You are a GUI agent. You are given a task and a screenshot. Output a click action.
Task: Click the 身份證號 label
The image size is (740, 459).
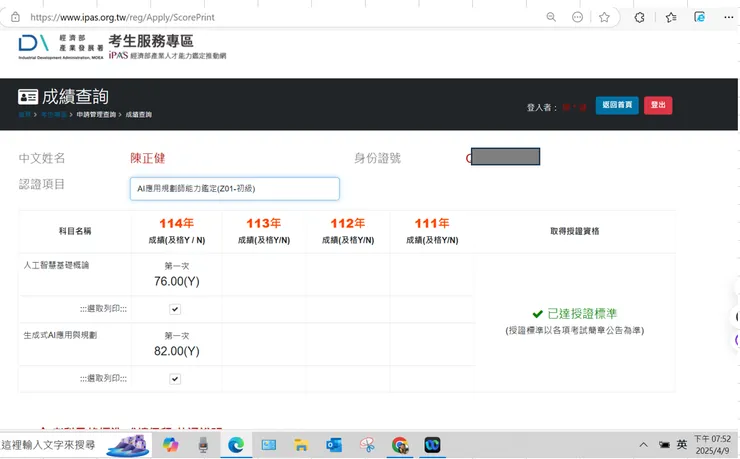(378, 158)
